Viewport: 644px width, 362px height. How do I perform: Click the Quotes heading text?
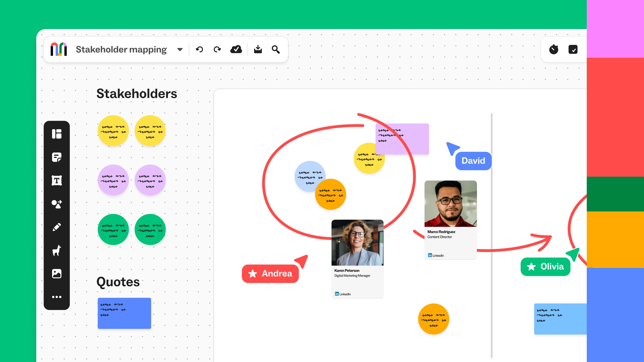point(118,282)
